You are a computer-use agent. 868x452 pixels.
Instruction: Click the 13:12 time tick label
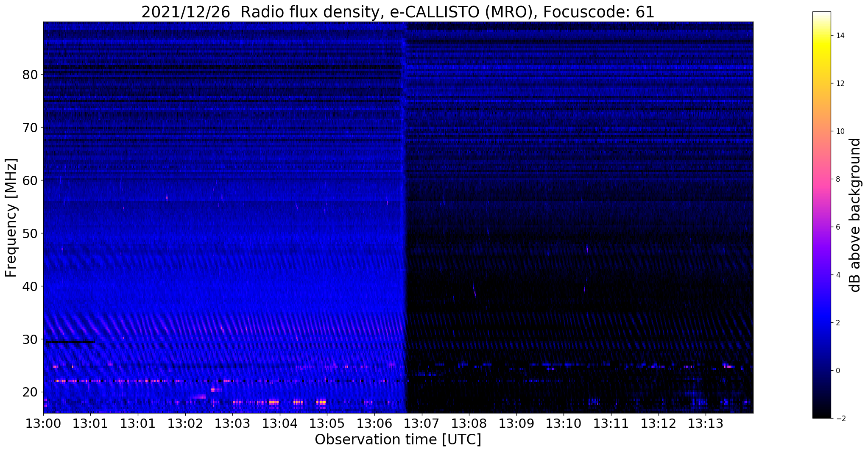coord(658,424)
